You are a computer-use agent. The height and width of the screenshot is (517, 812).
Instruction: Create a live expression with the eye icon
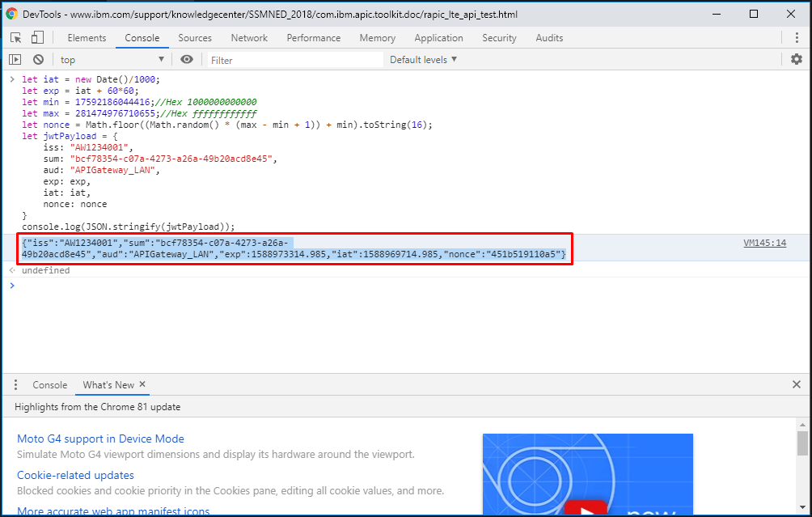click(x=186, y=59)
